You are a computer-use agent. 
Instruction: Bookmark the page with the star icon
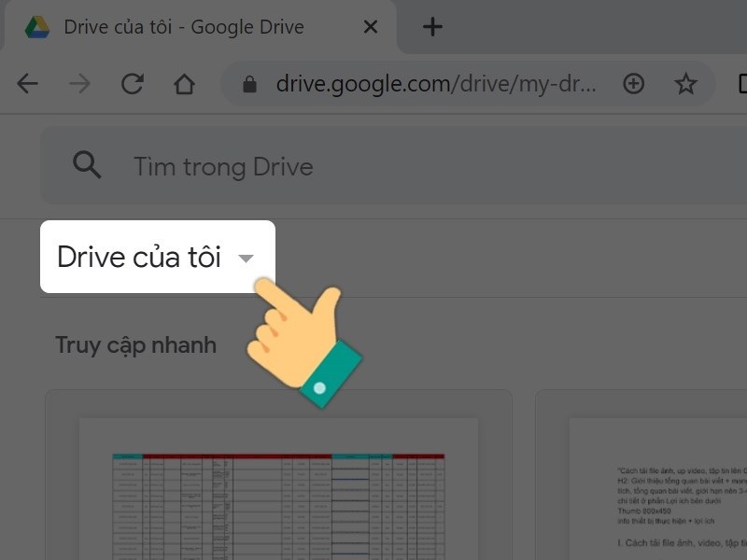click(687, 83)
